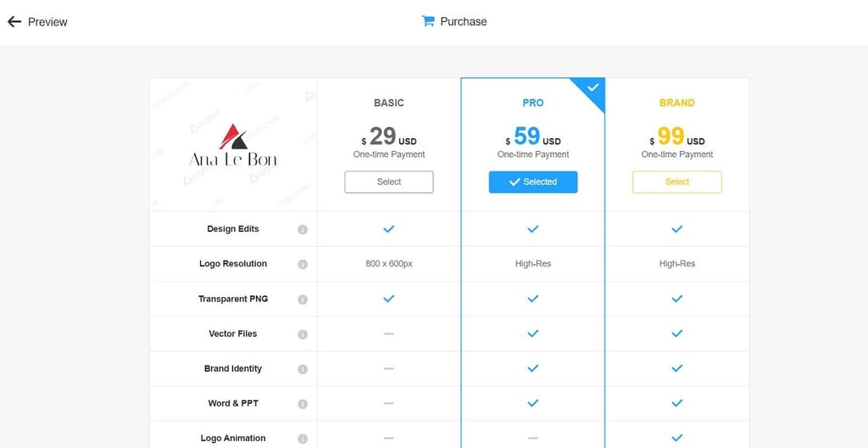Click the back arrow next to Preview

point(14,21)
